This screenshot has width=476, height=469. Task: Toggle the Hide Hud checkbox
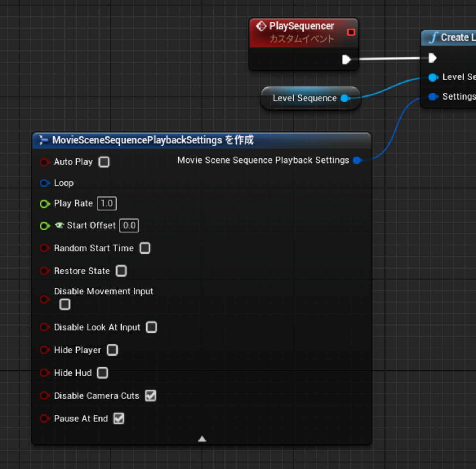pos(103,373)
